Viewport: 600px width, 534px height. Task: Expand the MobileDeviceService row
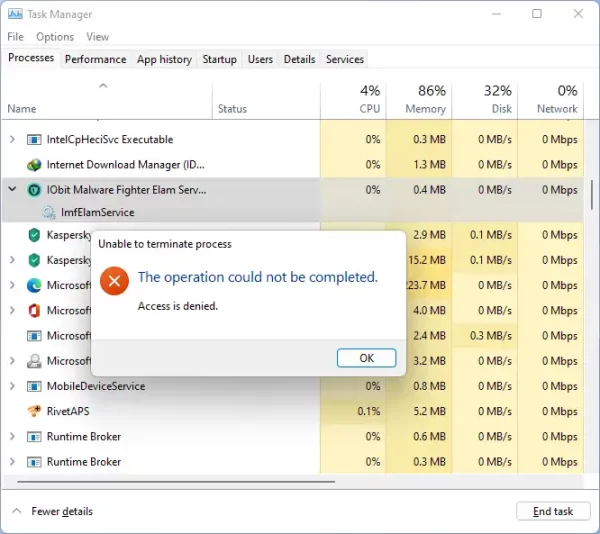tap(12, 386)
